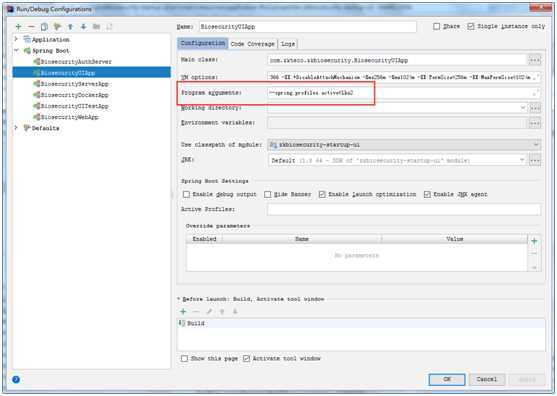Open the Working directory dropdown arrow

coord(523,108)
